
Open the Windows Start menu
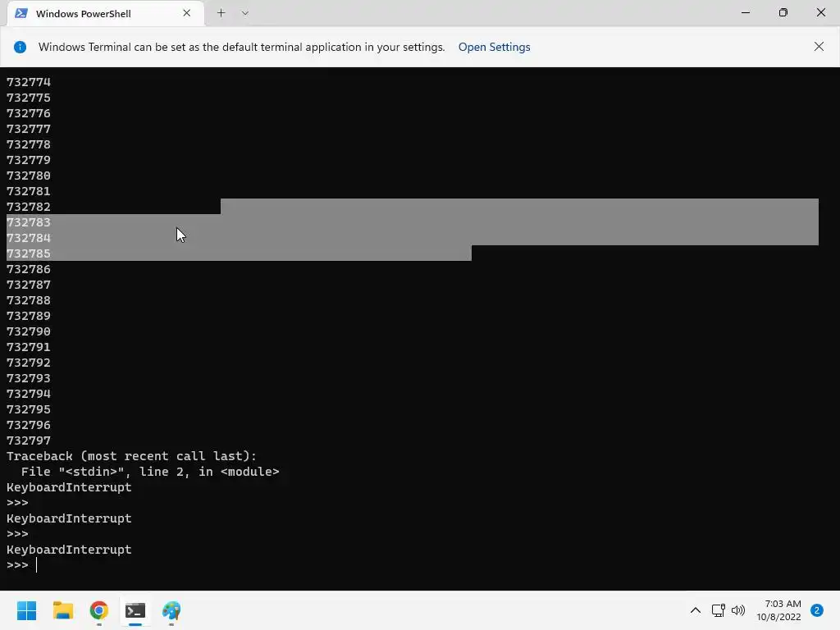click(x=27, y=610)
